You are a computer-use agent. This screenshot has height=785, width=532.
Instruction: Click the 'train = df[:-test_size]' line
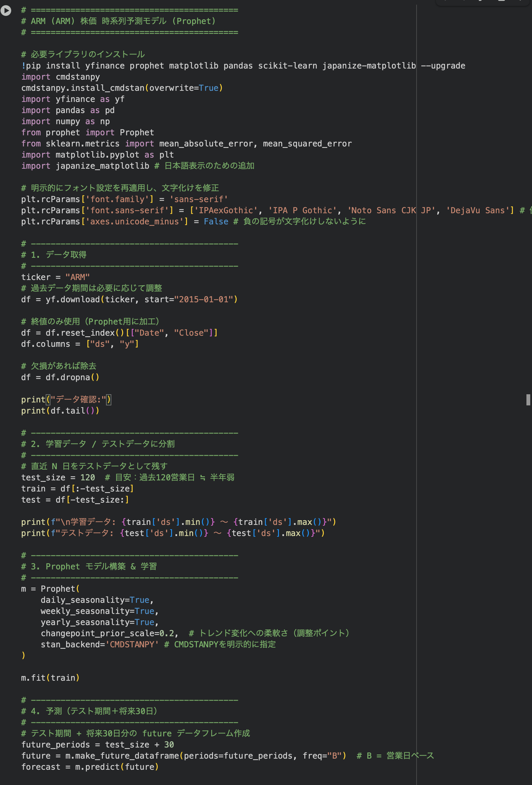coord(78,489)
